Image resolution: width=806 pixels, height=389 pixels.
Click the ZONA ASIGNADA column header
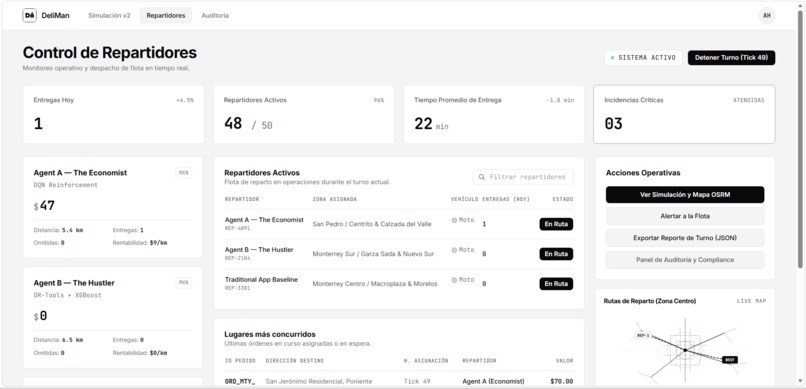click(335, 199)
